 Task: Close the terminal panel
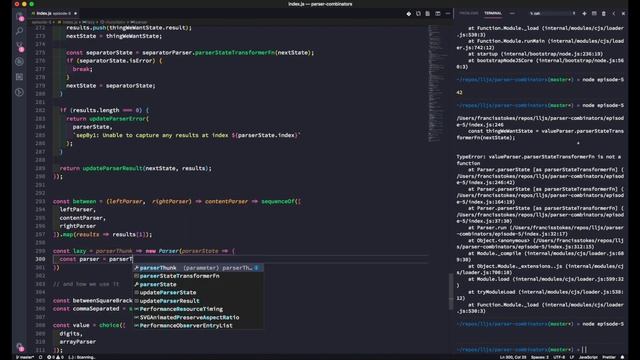(x=623, y=13)
